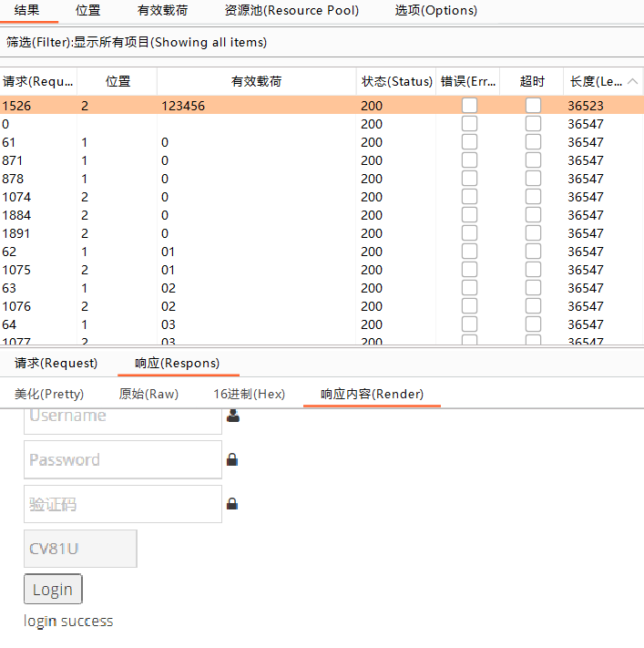Screen dimensions: 644x648
Task: Toggle the error checkbox in request 61 row
Action: 469,142
